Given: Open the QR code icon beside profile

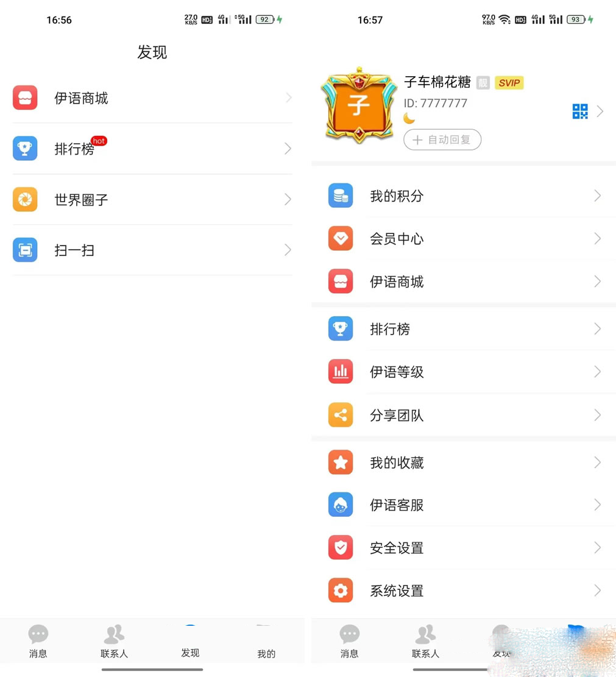Looking at the screenshot, I should point(579,112).
